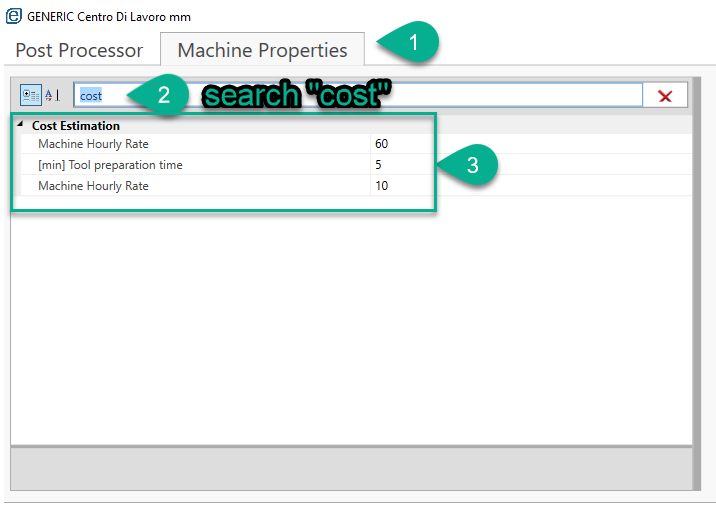Click the application logo in title bar
716x521 pixels.
point(14,16)
